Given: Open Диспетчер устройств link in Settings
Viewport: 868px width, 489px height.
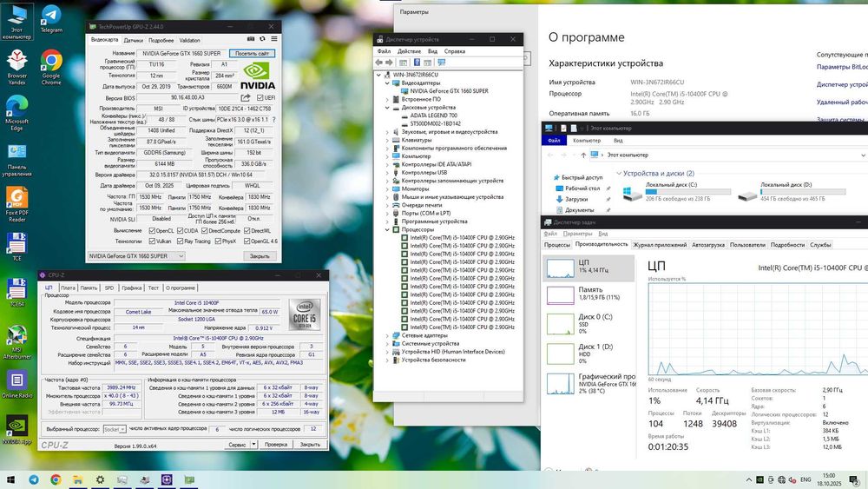Looking at the screenshot, I should point(842,84).
